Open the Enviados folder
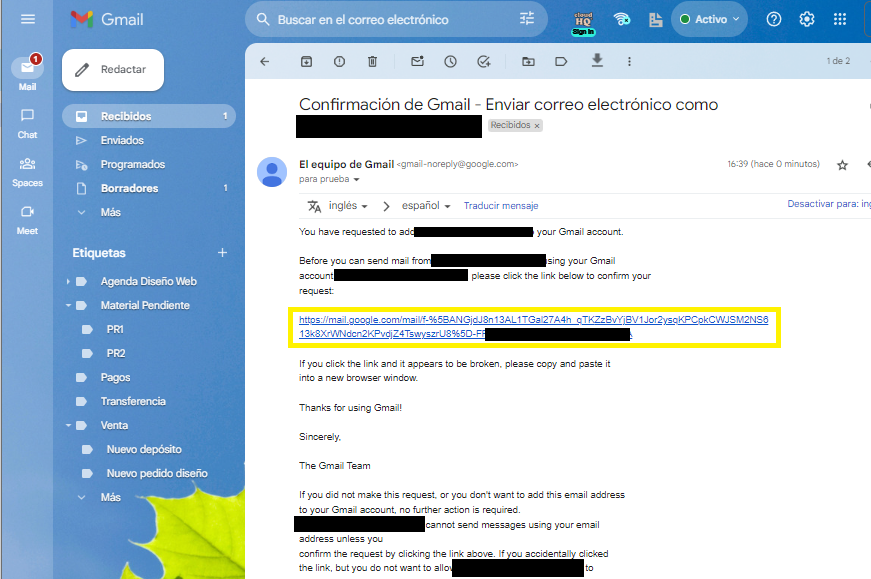Viewport: 871px width, 579px height. pos(122,140)
